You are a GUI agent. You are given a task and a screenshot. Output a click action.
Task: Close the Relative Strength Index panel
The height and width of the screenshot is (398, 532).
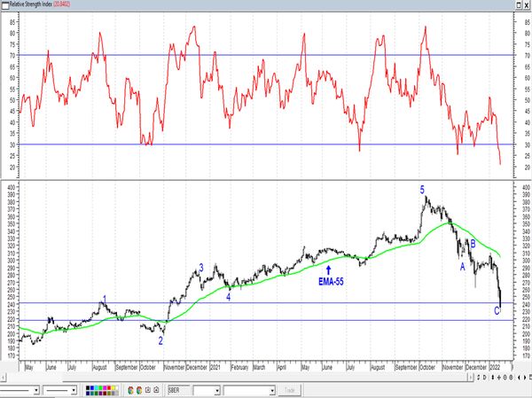click(526, 5)
